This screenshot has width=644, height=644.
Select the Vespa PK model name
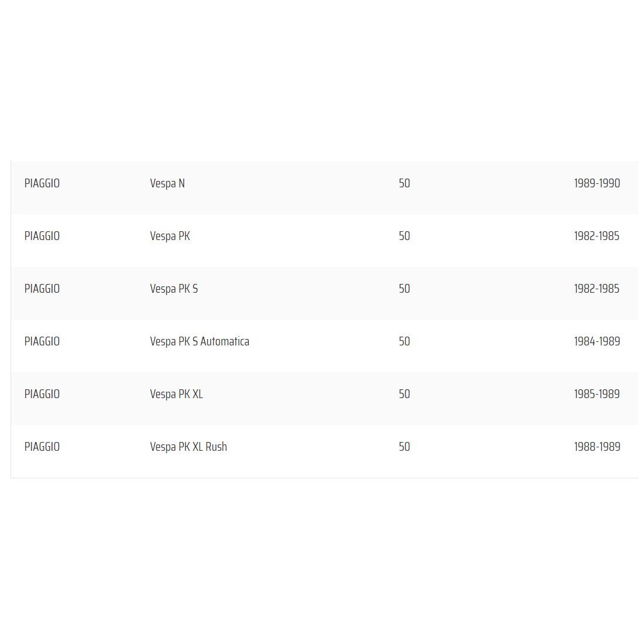[170, 236]
